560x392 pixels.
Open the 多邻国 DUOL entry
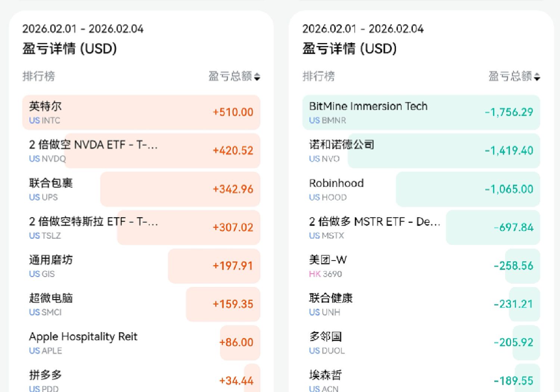point(421,343)
